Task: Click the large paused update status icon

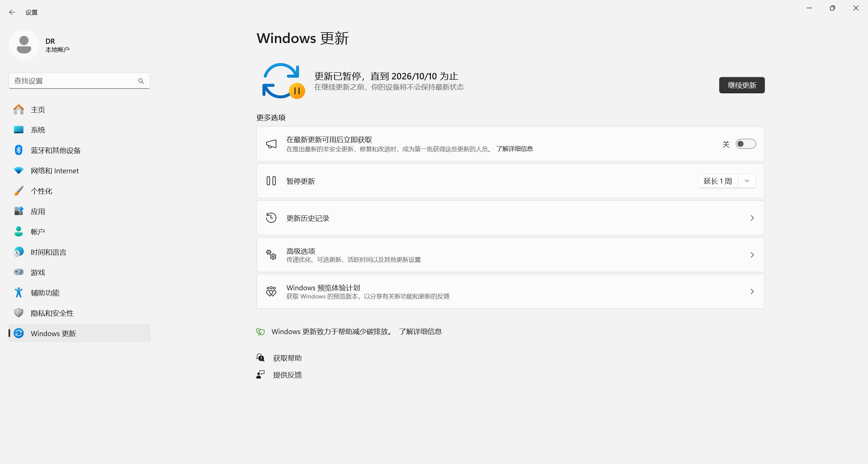Action: click(283, 81)
